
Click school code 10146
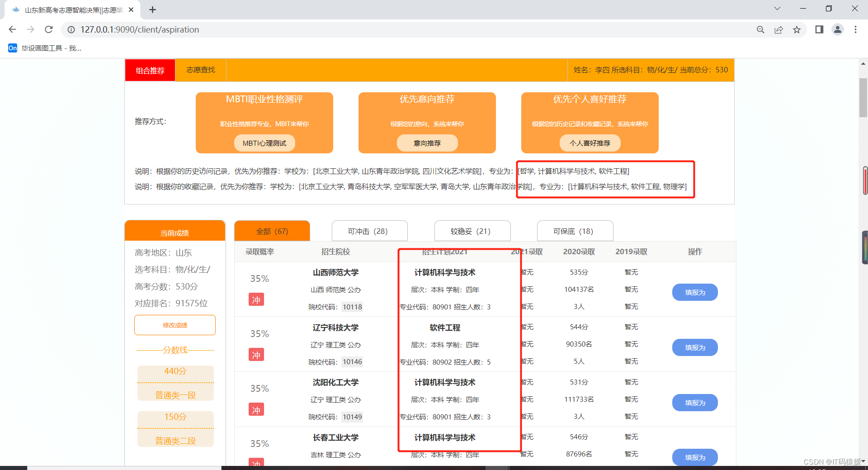click(352, 362)
